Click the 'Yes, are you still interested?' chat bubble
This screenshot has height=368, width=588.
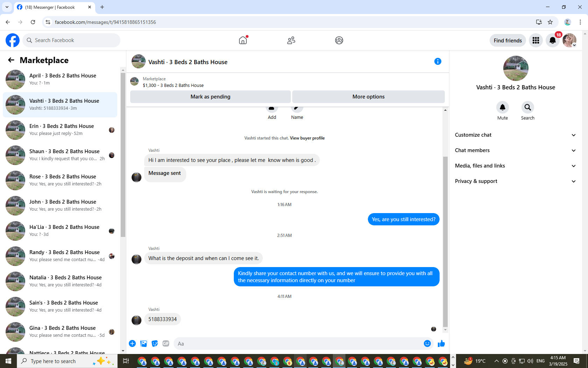click(x=404, y=219)
